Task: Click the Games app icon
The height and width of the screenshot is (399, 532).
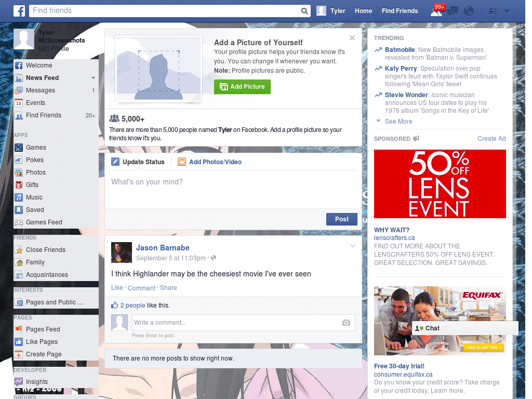Action: tap(19, 148)
